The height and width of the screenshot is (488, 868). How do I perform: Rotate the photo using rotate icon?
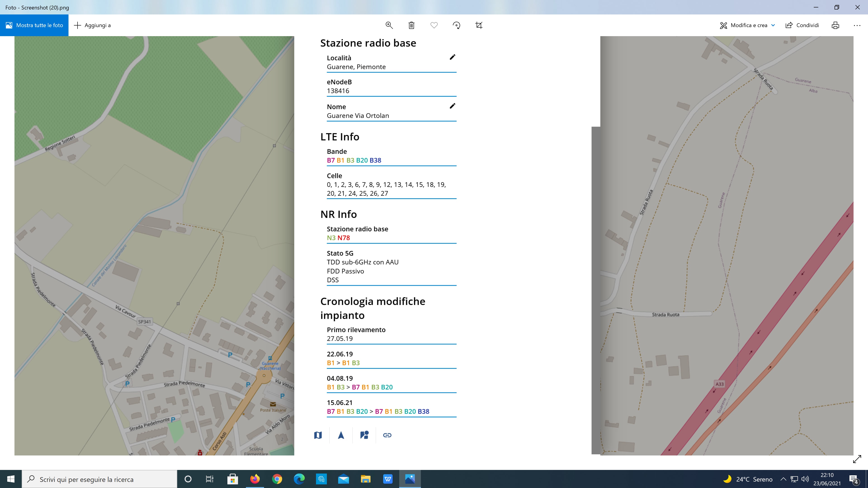click(x=457, y=25)
